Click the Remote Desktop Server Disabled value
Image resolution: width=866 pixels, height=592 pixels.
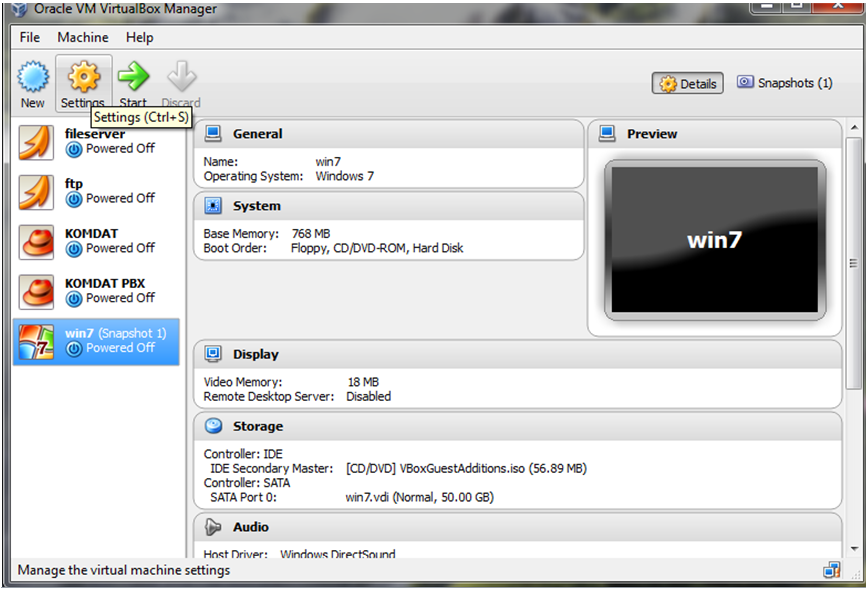(368, 397)
